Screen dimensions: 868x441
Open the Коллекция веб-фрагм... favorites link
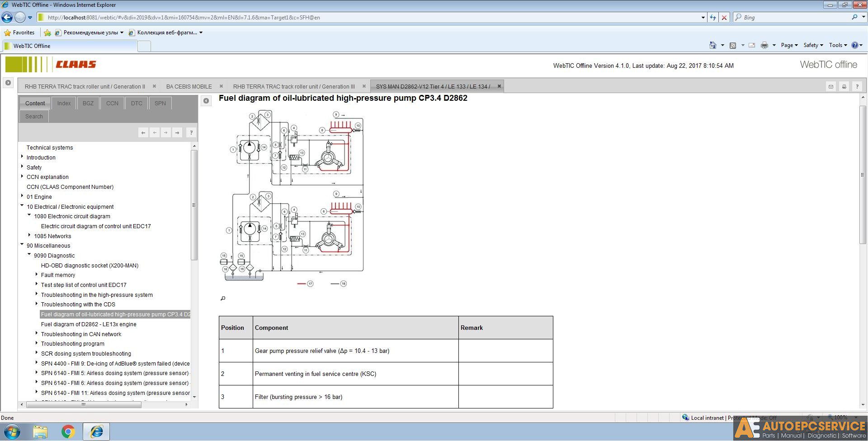[165, 33]
